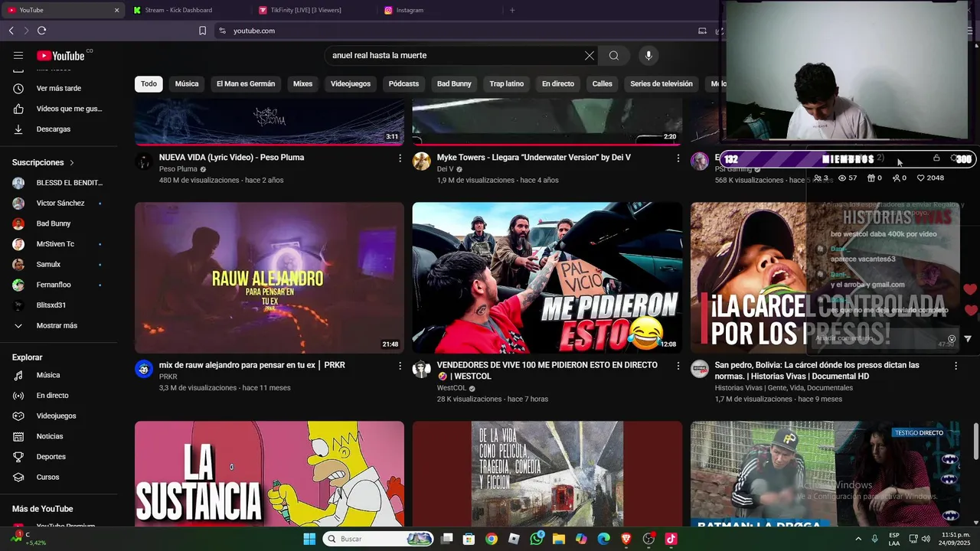980x551 pixels.
Task: Select the Todo filter chip
Action: coord(149,83)
